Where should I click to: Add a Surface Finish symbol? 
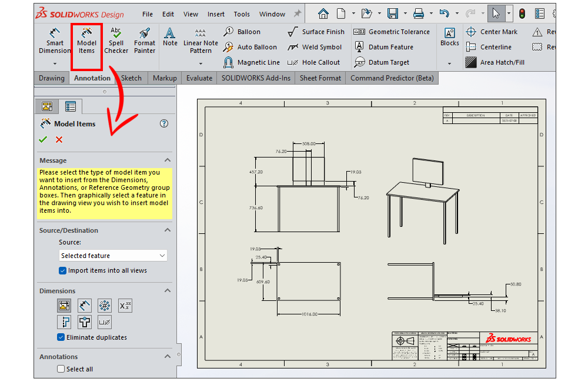316,32
